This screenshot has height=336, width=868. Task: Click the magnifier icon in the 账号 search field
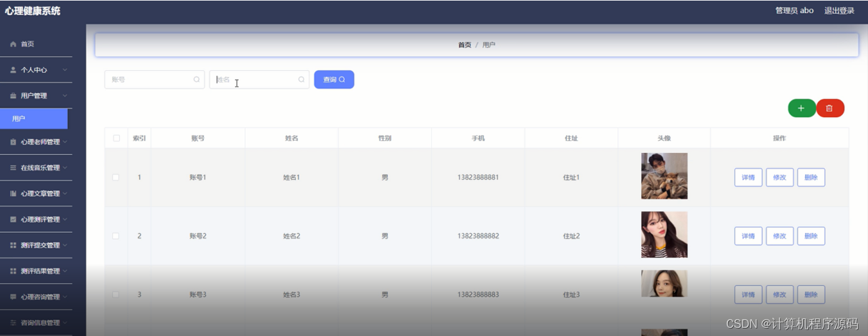[196, 79]
